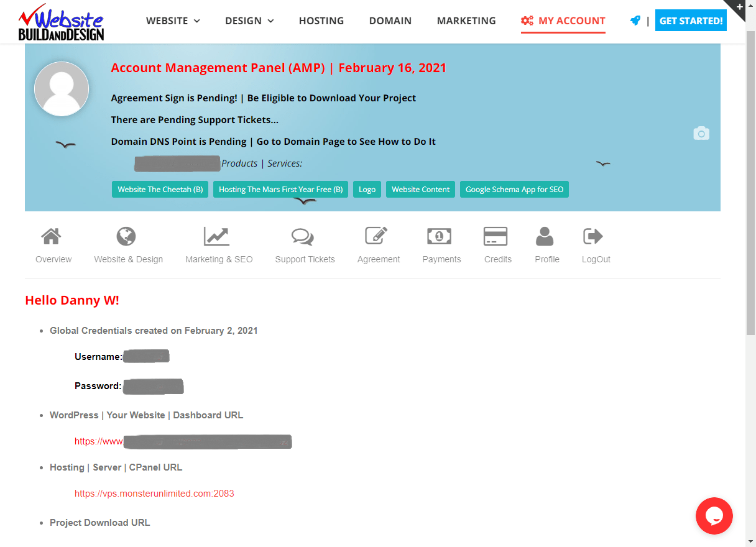This screenshot has width=756, height=547.
Task: Click the profile avatar picture
Action: coord(62,90)
